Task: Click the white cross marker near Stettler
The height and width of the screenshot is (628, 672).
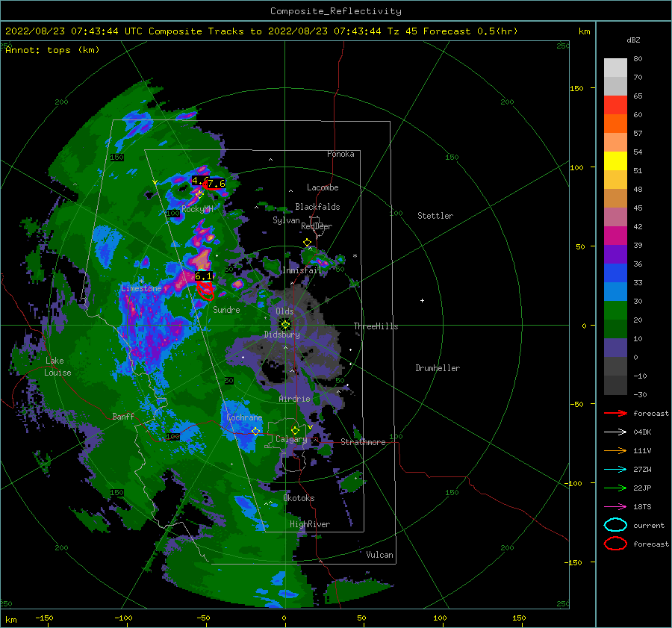Action: (x=422, y=300)
